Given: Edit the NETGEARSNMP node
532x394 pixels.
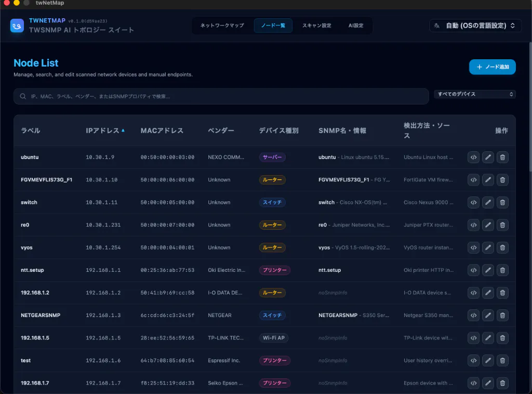Looking at the screenshot, I should [488, 316].
